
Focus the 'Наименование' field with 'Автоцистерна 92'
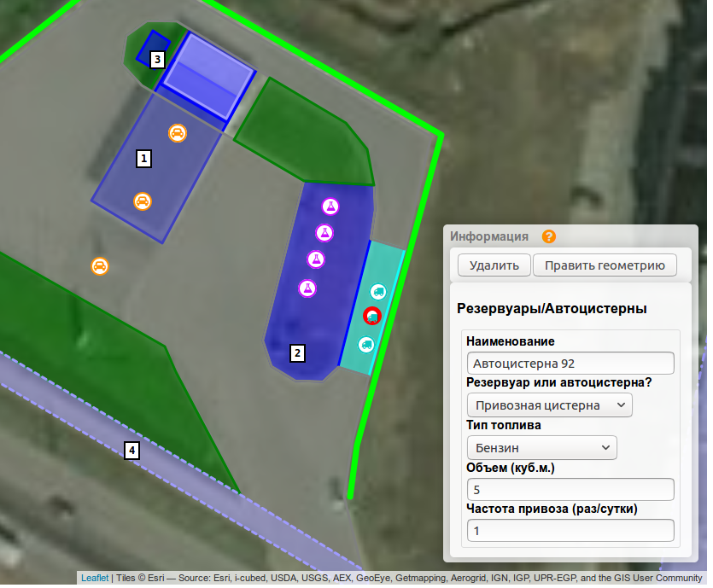(570, 363)
